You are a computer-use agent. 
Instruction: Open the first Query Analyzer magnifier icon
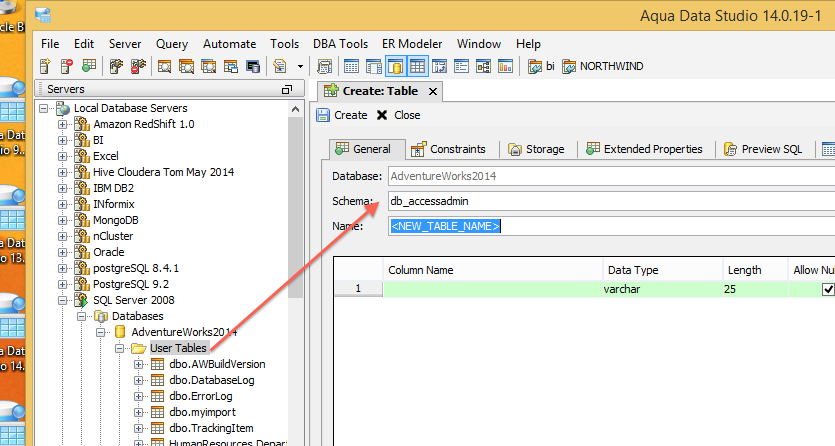164,66
